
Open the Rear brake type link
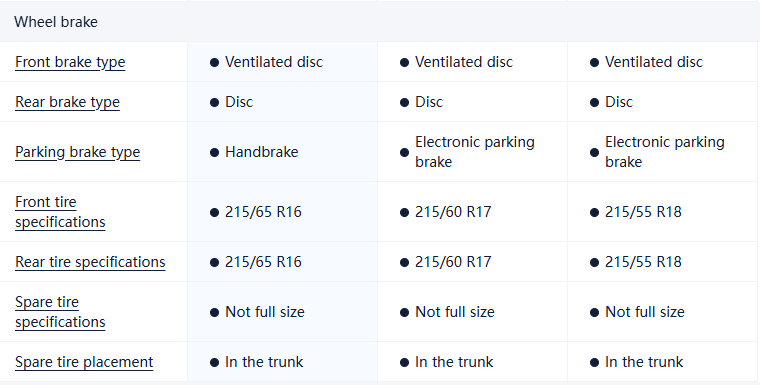tap(67, 102)
